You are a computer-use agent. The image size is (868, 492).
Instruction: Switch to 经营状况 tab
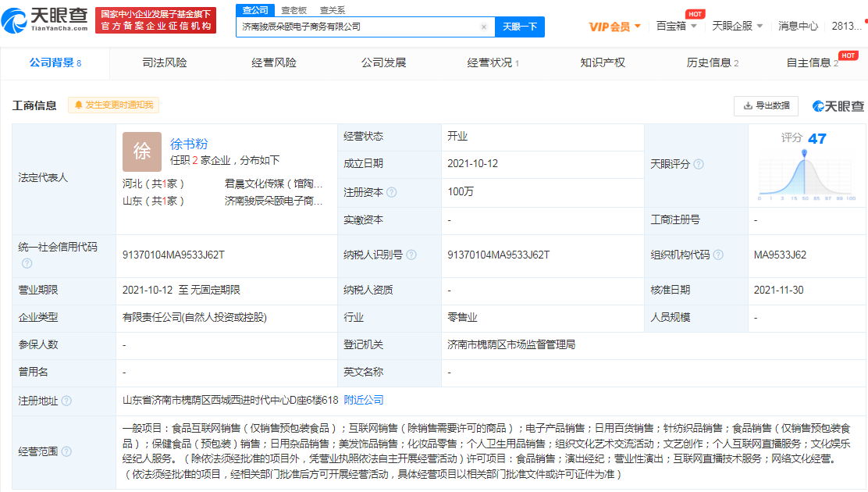click(493, 62)
